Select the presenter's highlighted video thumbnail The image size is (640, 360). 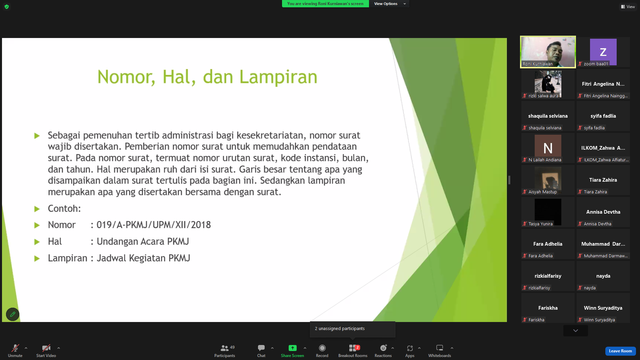pyautogui.click(x=548, y=52)
